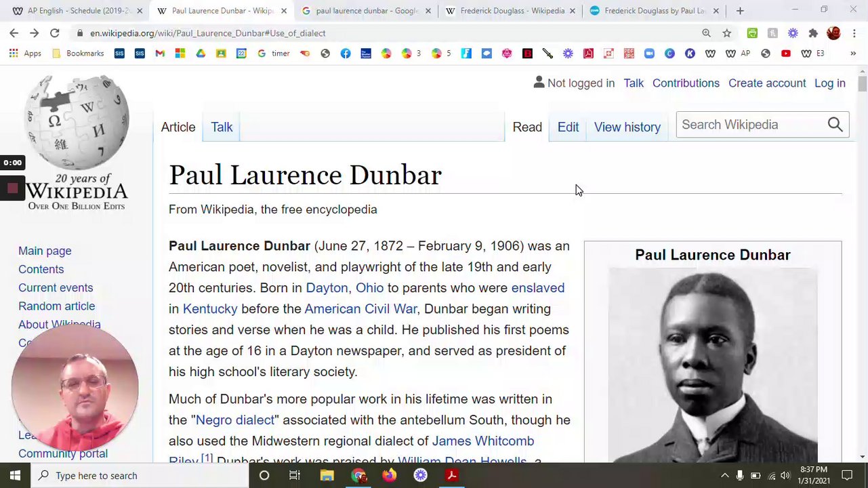This screenshot has height=488, width=868.
Task: Click the Paul Laurence Dunbar portrait photo
Action: coord(713,365)
